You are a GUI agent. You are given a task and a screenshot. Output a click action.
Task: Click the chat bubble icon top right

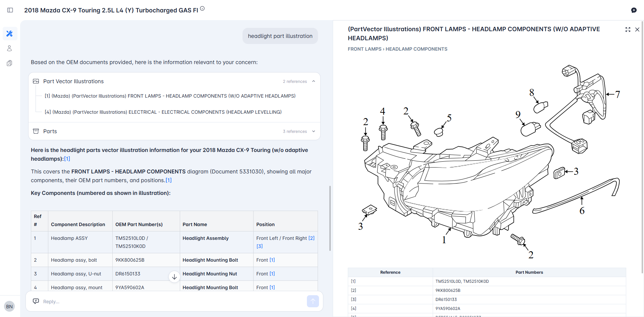pyautogui.click(x=634, y=10)
